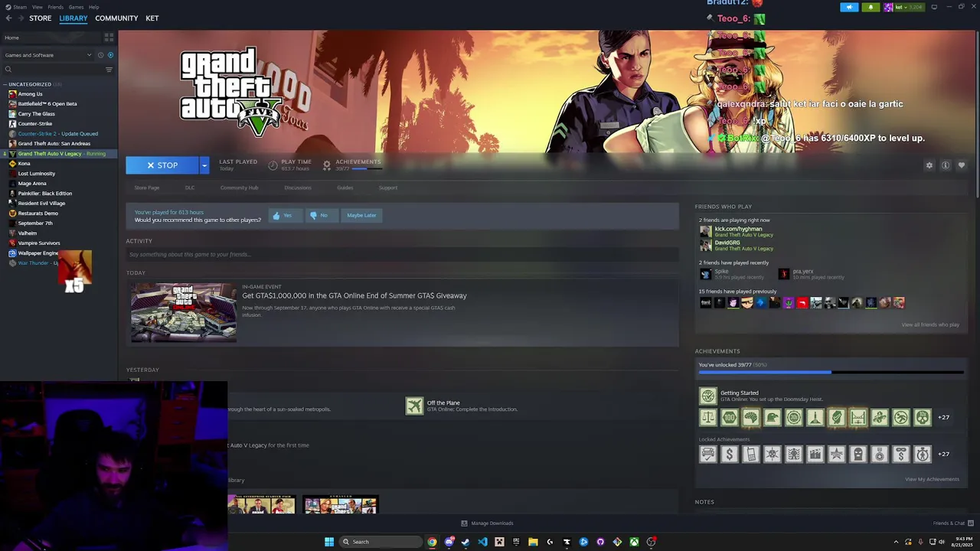Viewport: 980px width, 551px height.
Task: Open the Community Hub link
Action: pos(239,187)
